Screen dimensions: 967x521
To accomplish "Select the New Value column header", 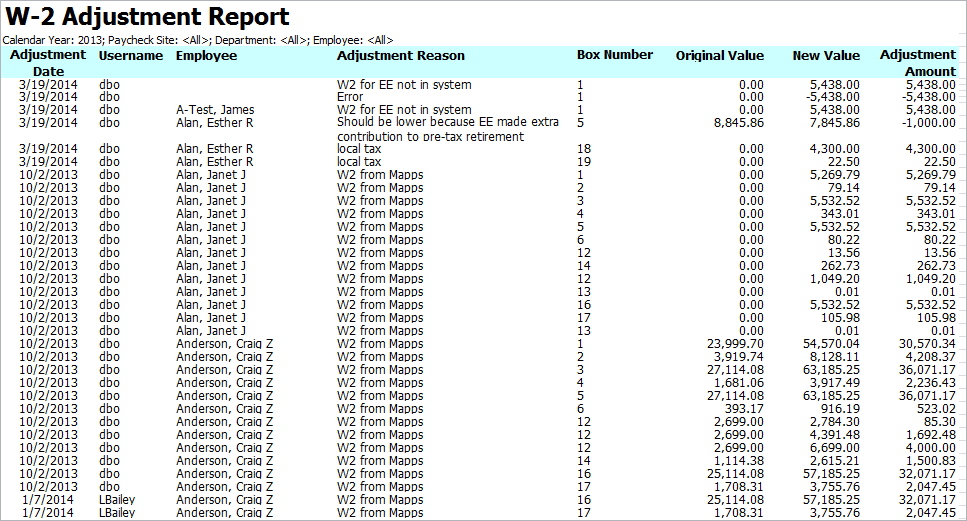I will (826, 56).
